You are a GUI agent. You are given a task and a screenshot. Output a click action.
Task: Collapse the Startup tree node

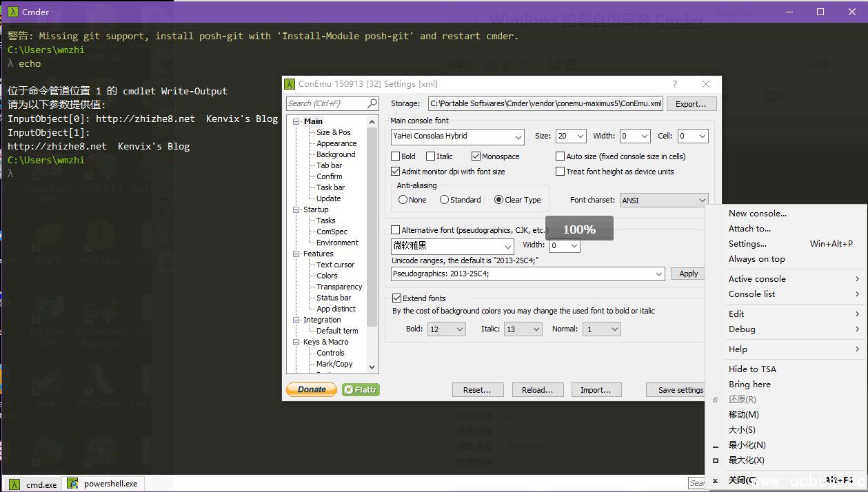click(296, 209)
